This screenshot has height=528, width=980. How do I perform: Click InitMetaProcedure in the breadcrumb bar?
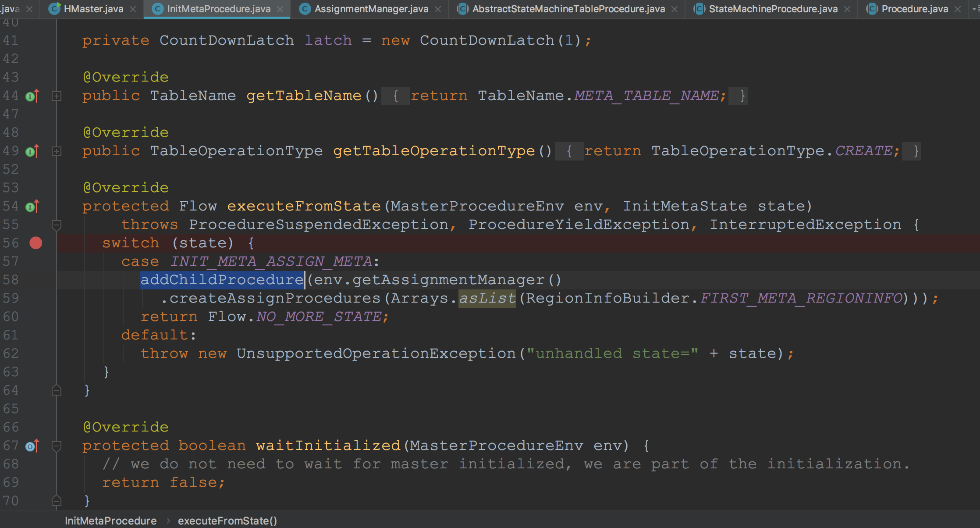tap(110, 521)
